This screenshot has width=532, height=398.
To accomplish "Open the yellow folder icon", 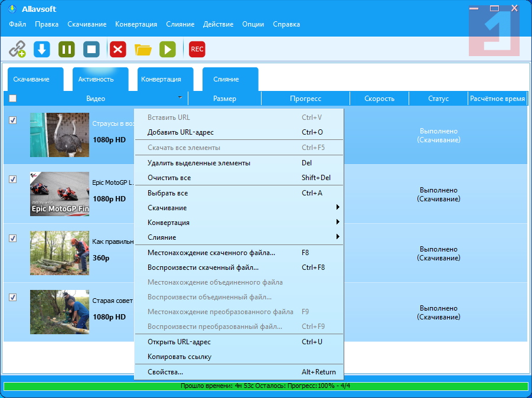I will click(x=143, y=50).
